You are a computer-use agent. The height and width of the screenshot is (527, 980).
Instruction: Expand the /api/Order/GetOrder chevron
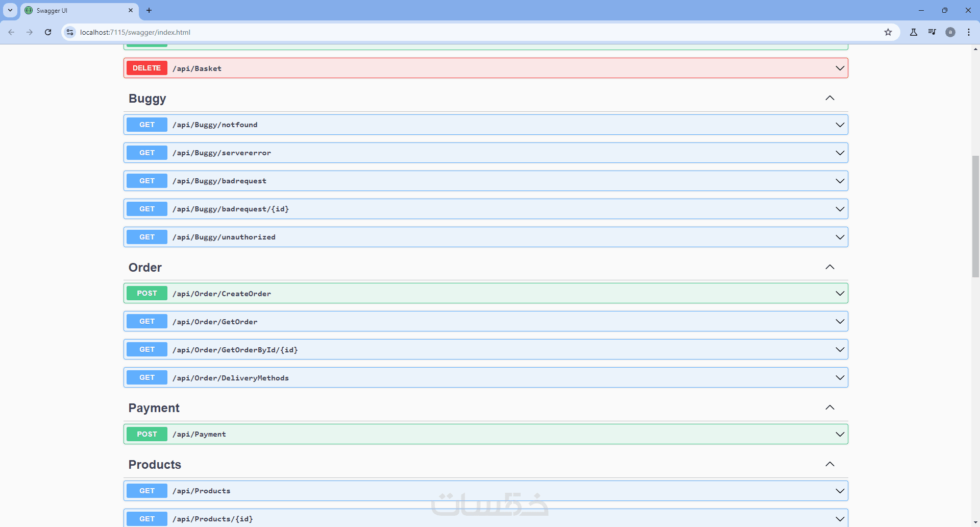pyautogui.click(x=840, y=321)
